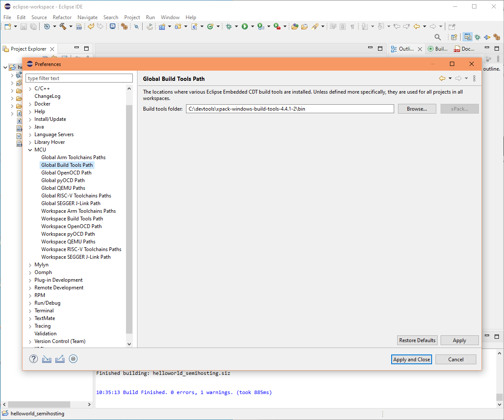Viewport: 504px width, 420px height.
Task: Click the import preferences icon at dialog bottom
Action: (47, 359)
